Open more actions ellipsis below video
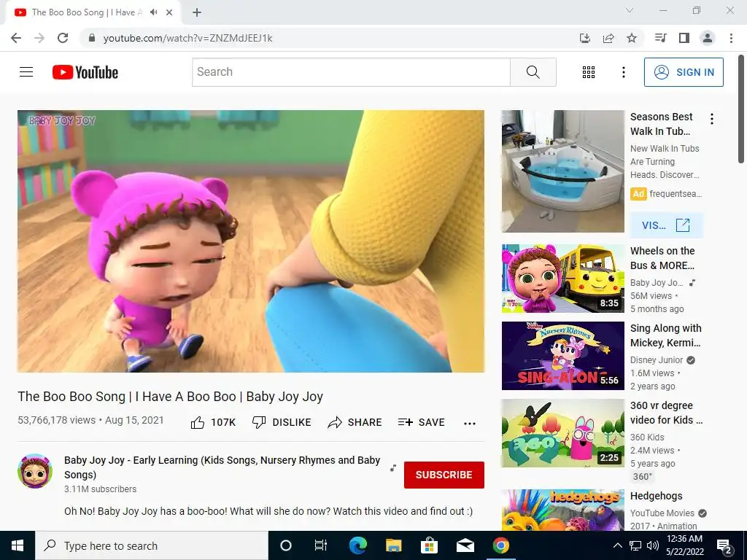 [x=470, y=424]
